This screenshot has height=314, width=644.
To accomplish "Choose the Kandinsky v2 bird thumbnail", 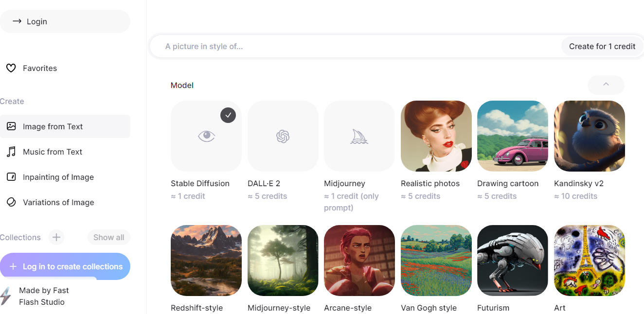I will point(590,136).
